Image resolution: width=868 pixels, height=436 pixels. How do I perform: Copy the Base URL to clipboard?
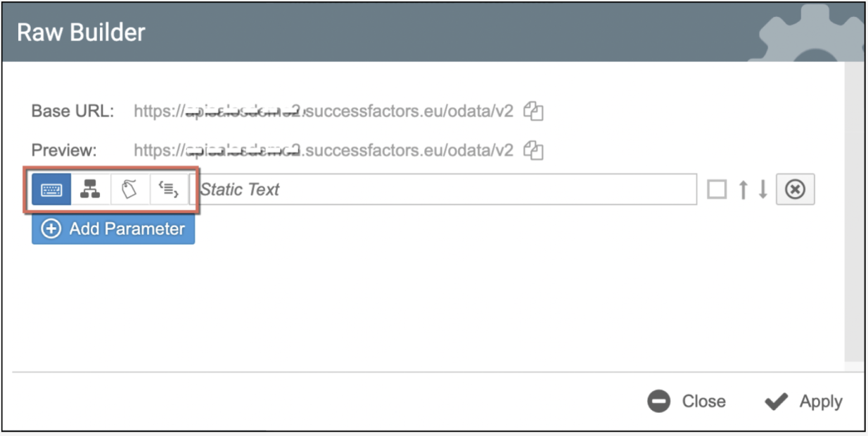pos(535,111)
